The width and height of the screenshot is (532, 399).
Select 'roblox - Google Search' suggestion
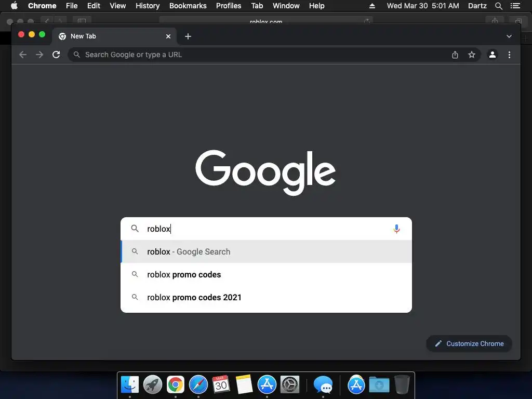coord(267,251)
